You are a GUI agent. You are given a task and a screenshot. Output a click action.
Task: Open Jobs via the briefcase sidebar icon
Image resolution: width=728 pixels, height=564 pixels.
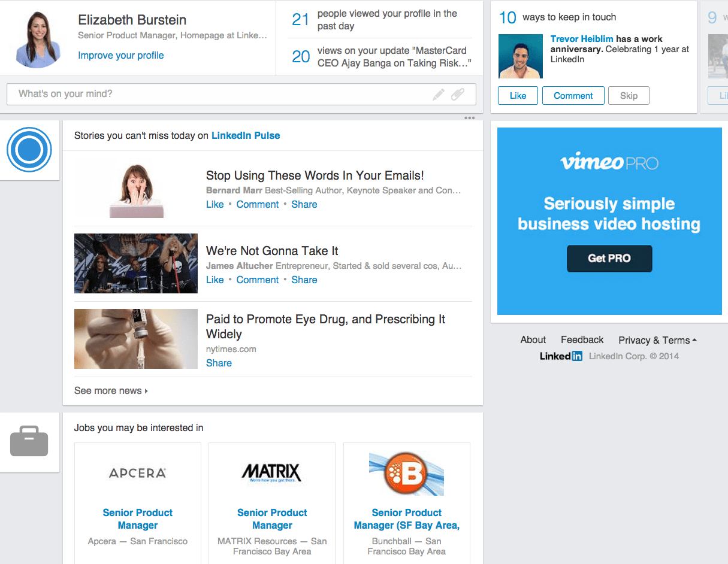coord(29,441)
